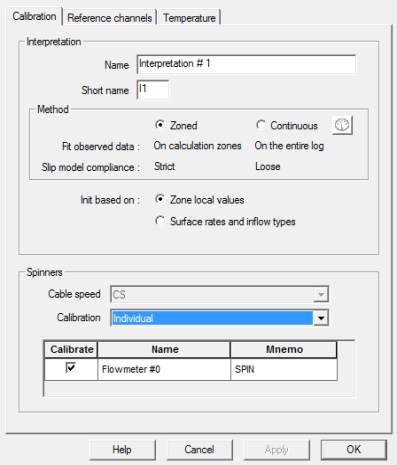Select the Flowmeter #0 name cell
This screenshot has width=397, height=465.
164,369
